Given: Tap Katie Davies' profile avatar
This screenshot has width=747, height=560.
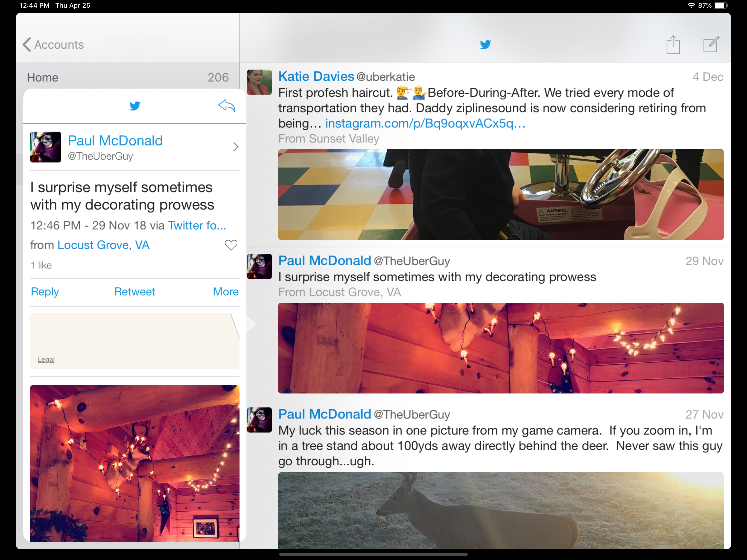Looking at the screenshot, I should coord(259,82).
